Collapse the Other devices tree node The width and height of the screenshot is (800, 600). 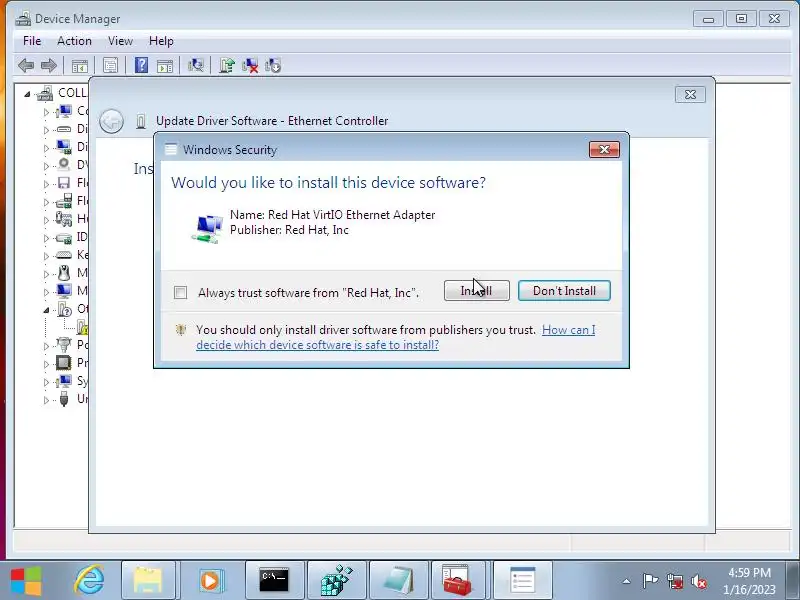[x=46, y=310]
